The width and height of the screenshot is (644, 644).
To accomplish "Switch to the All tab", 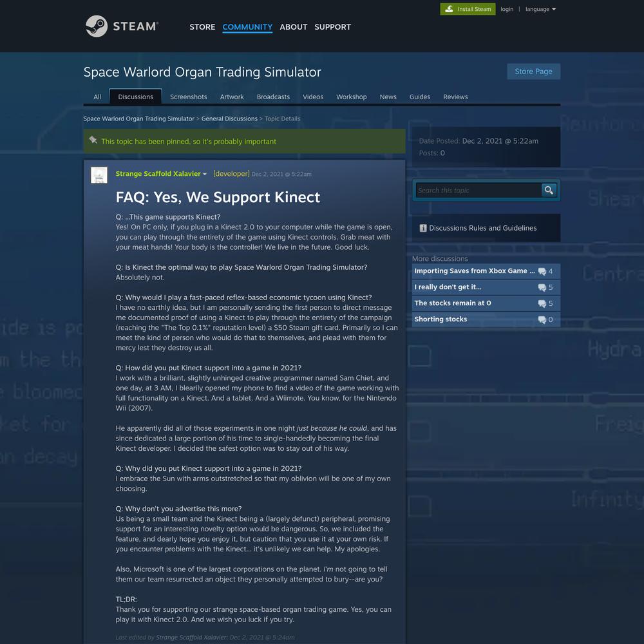I will 97,97.
